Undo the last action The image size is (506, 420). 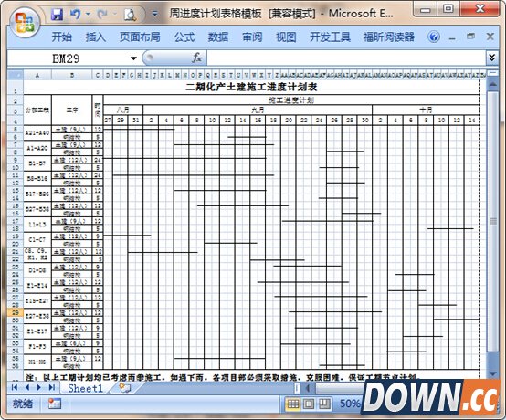pos(75,15)
